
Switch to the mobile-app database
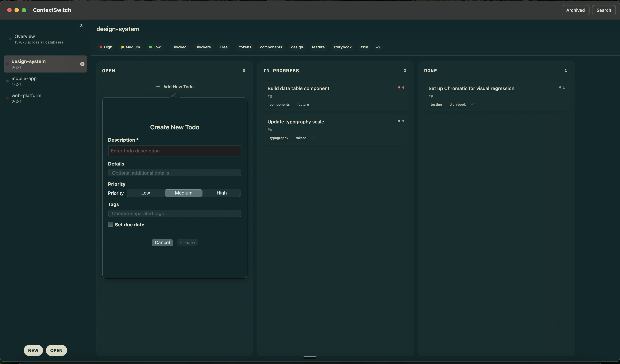tap(24, 81)
